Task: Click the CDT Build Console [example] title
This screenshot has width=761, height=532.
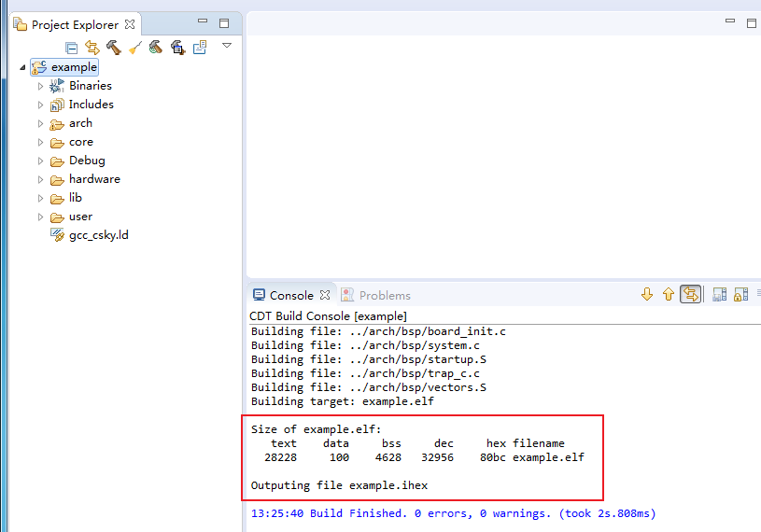Action: (328, 316)
